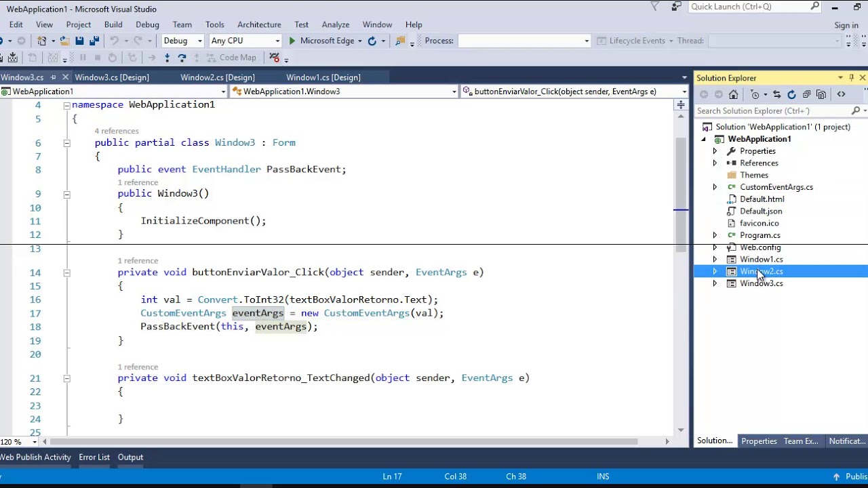Click the Solution Explorer Home icon
The image size is (868, 488).
pyautogui.click(x=733, y=94)
